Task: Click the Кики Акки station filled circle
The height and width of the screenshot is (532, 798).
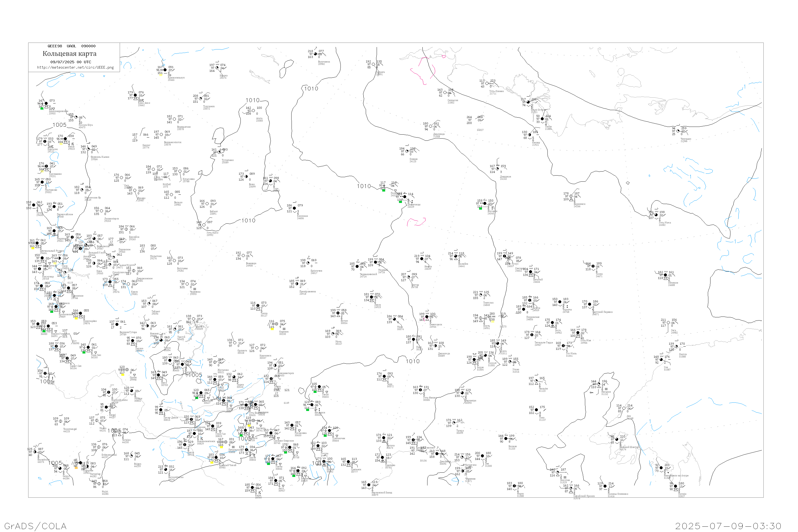Action: (x=135, y=95)
